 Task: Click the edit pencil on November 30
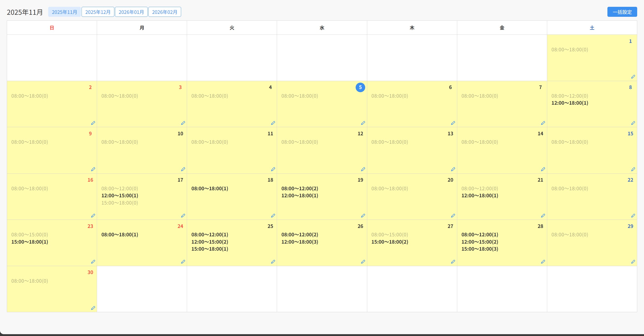click(93, 308)
